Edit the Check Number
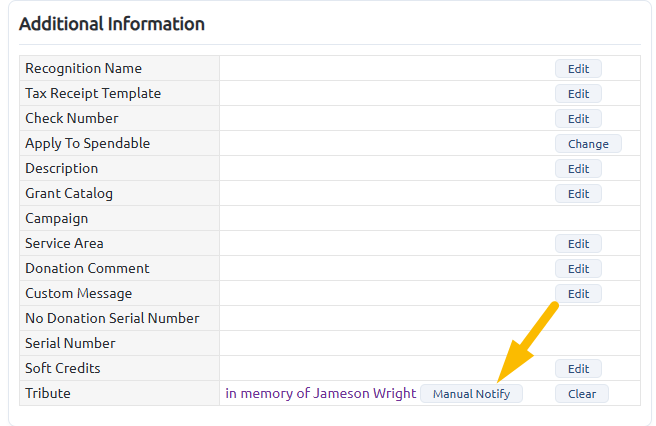Viewport: 656px width, 426px height. click(x=578, y=119)
